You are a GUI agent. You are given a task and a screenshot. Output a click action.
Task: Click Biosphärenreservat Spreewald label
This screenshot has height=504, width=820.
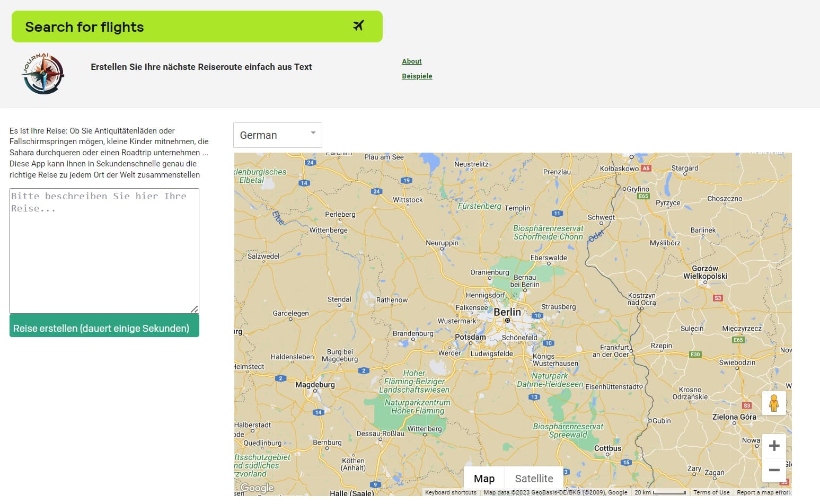tap(568, 430)
